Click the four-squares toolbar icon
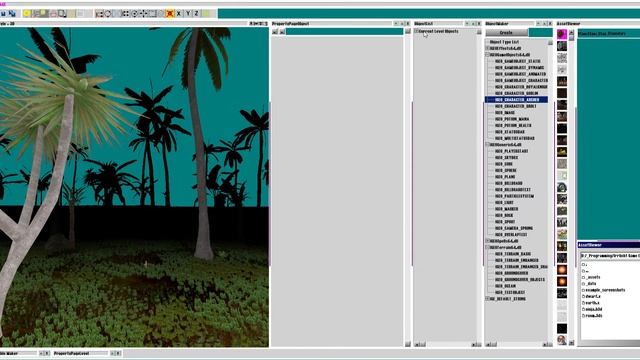 click(125, 13)
